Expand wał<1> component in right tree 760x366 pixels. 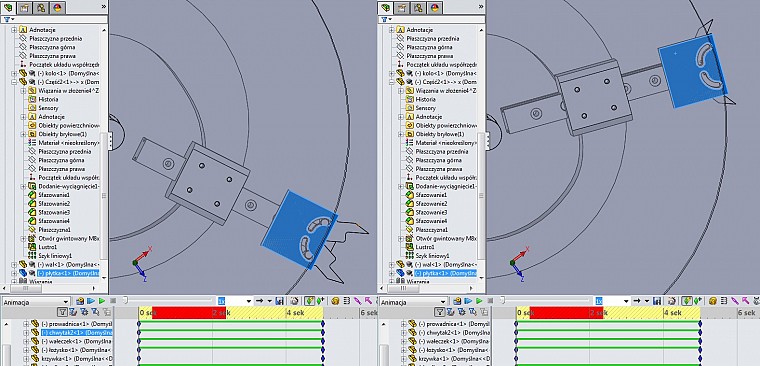click(x=391, y=265)
